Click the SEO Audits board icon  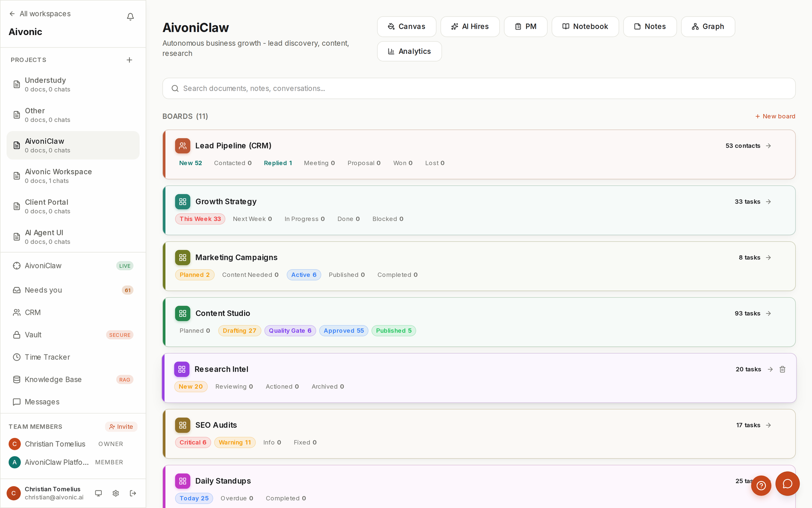pyautogui.click(x=182, y=425)
